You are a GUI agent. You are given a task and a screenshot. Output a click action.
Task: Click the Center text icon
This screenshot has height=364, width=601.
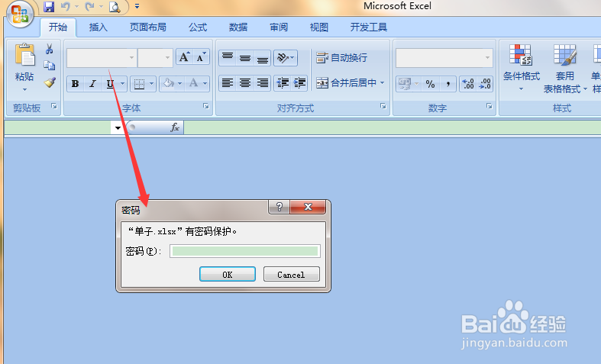coord(245,82)
